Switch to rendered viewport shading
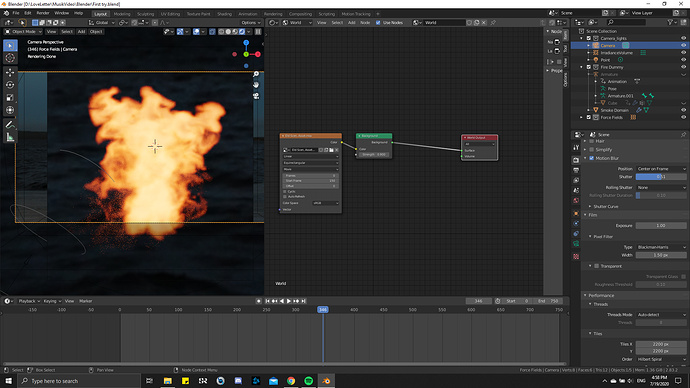 point(242,32)
